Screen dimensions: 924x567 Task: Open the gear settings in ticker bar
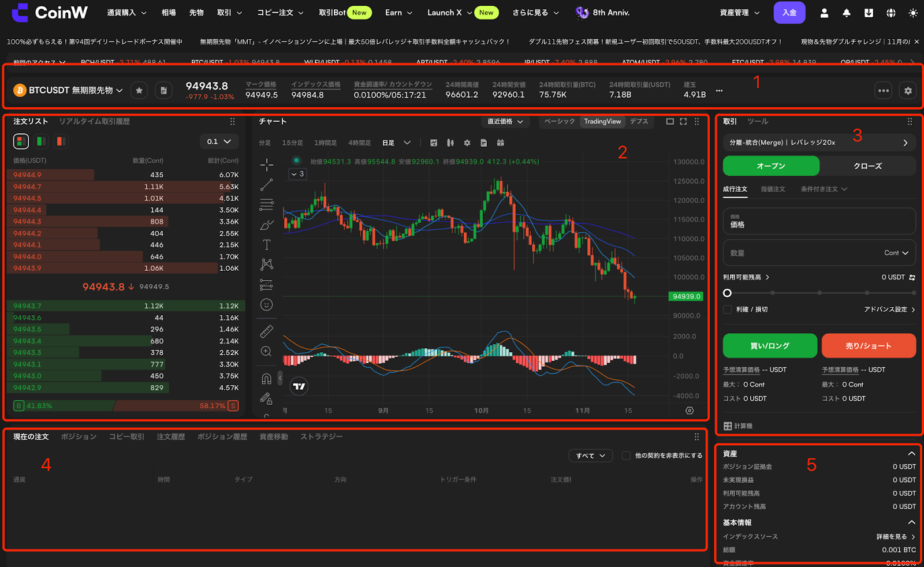click(x=908, y=91)
